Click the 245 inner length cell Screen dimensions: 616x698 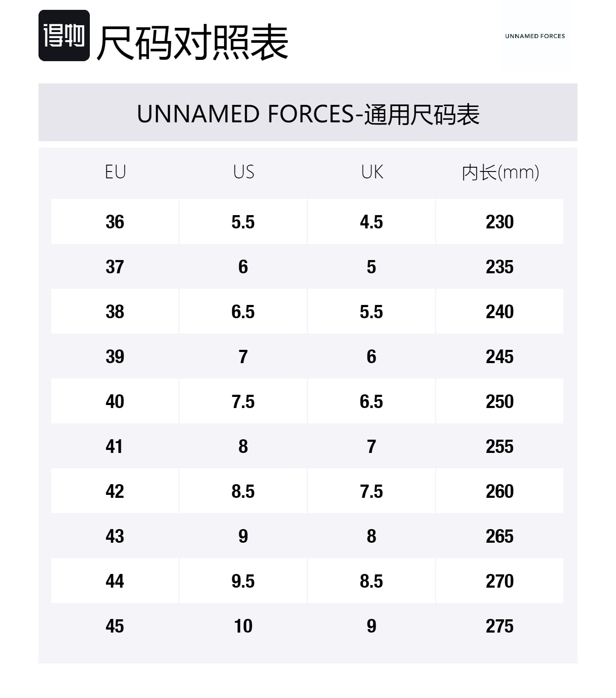point(500,357)
